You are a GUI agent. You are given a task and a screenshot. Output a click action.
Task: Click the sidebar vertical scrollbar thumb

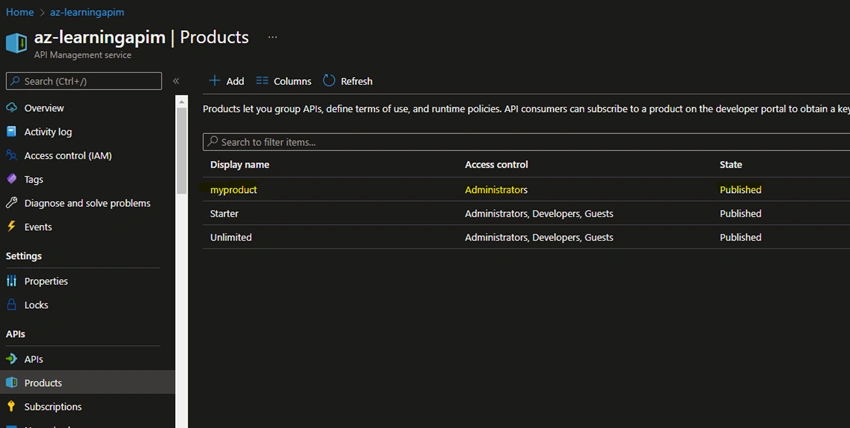182,151
